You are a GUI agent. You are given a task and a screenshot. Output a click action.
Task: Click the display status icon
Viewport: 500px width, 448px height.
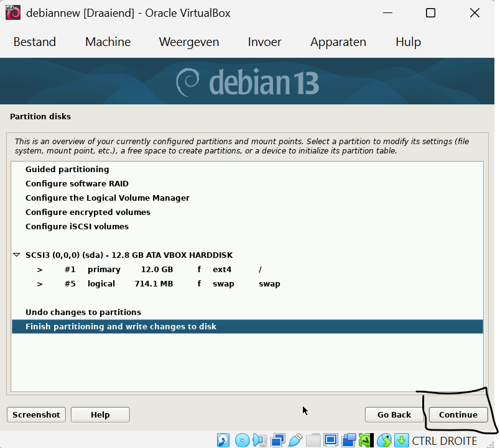(331, 441)
